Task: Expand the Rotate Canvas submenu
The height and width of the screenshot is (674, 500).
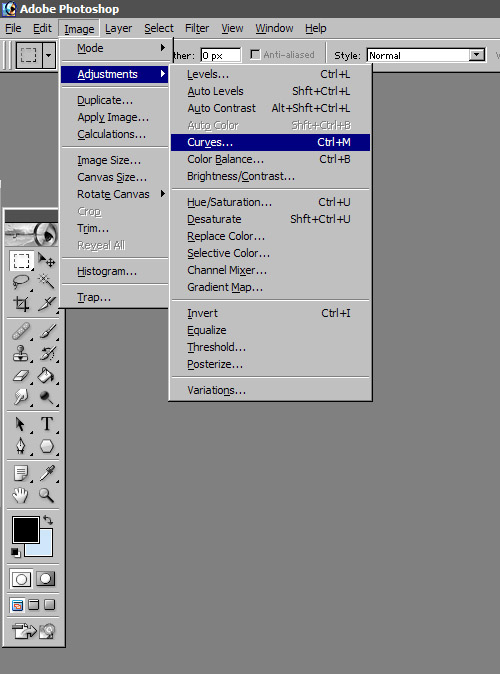Action: click(114, 194)
